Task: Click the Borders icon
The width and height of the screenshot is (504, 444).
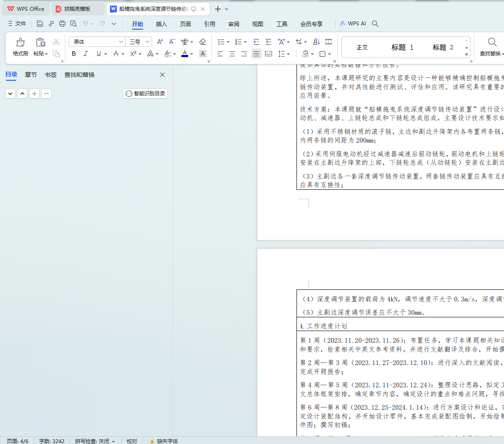Action: 322,54
